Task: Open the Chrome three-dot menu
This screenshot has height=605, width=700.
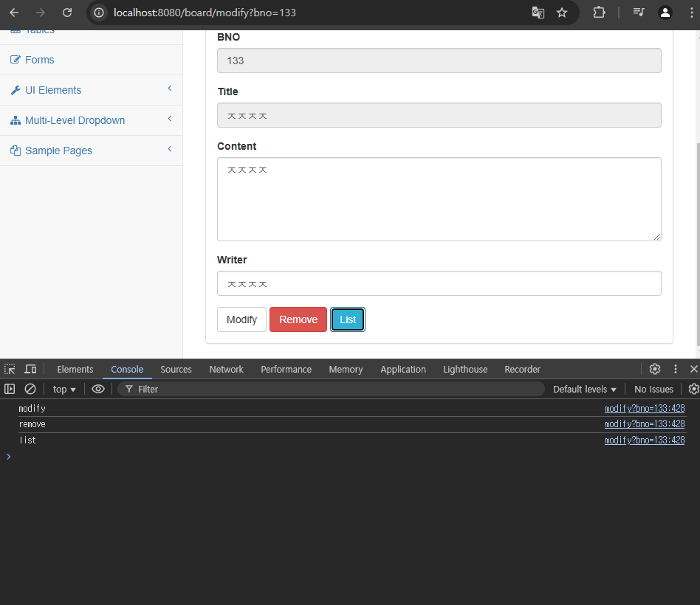Action: [x=692, y=13]
